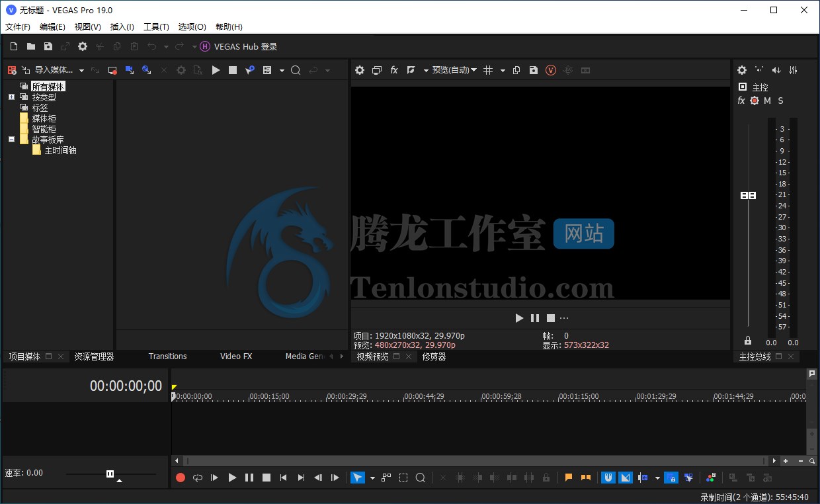Image resolution: width=820 pixels, height=504 pixels.
Task: Click the timeline horizontal scrollbar
Action: (476, 461)
